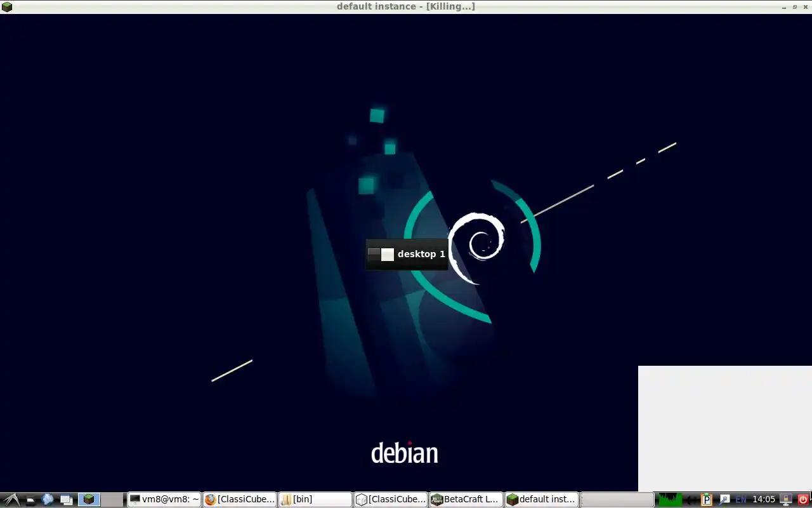
Task: Click the 14:05 clock
Action: [764, 500]
